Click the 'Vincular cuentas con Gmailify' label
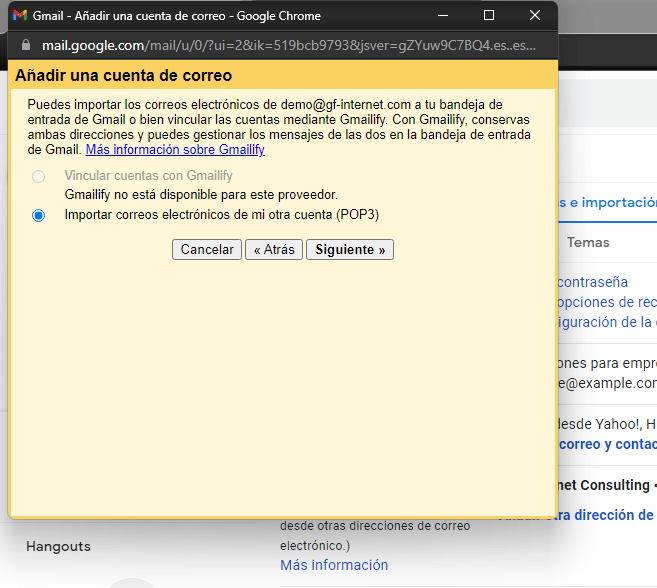The width and height of the screenshot is (657, 588). point(148,176)
